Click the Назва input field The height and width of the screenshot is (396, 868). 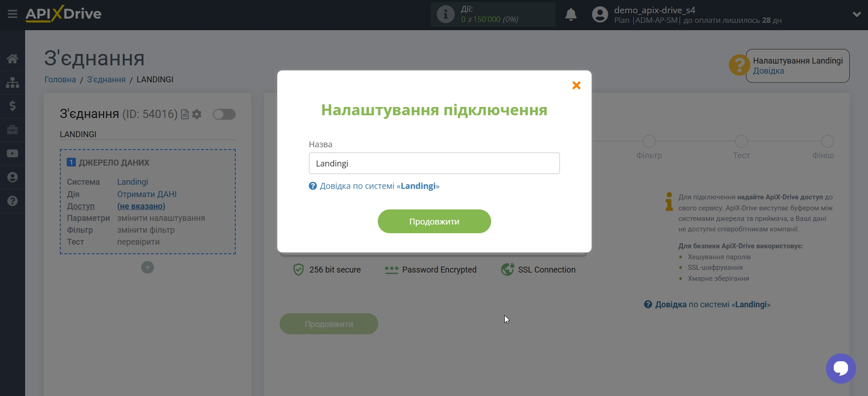(x=434, y=163)
